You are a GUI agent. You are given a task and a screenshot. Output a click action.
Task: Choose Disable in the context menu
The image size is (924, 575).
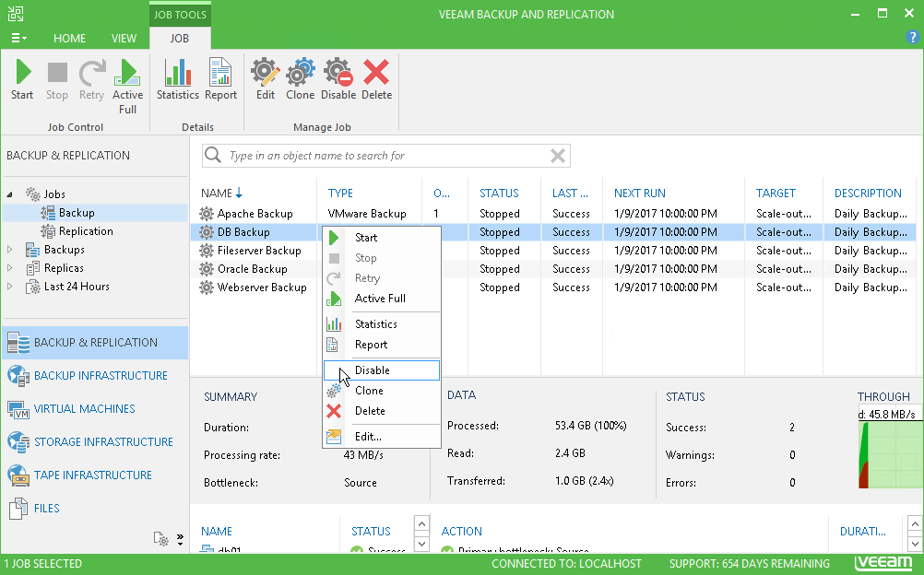(381, 370)
